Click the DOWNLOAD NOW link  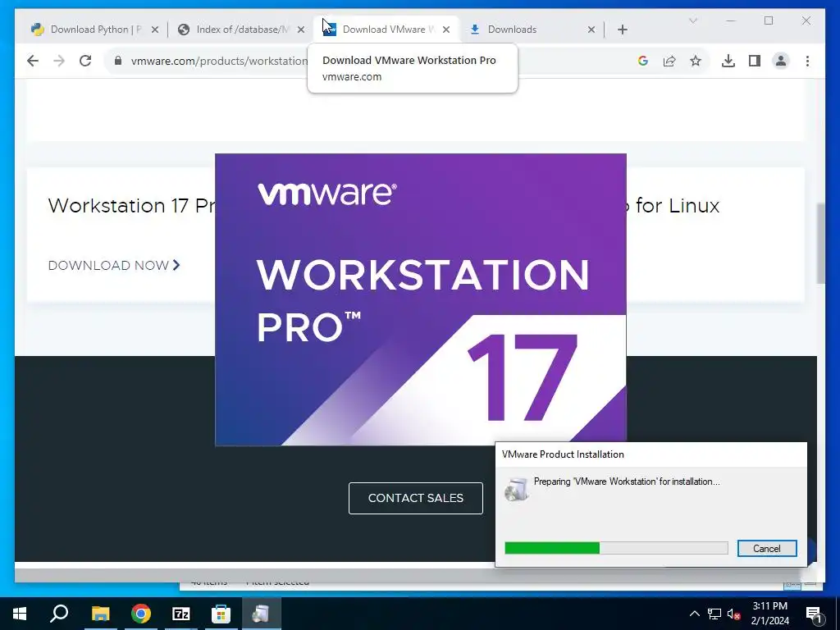click(x=114, y=265)
